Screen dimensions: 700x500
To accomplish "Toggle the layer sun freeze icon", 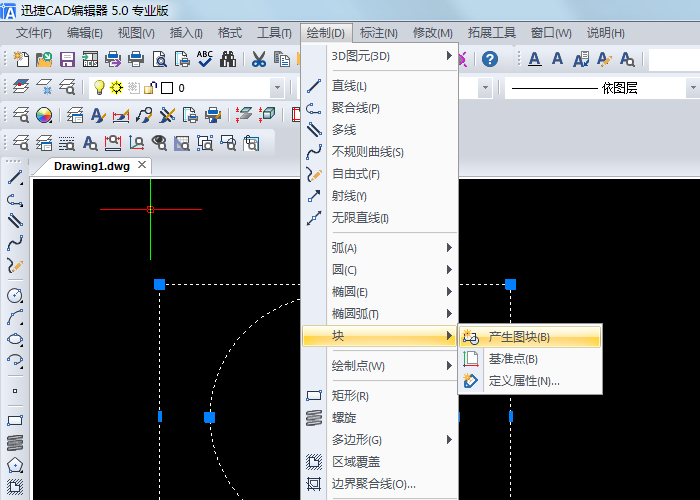I will click(x=116, y=88).
